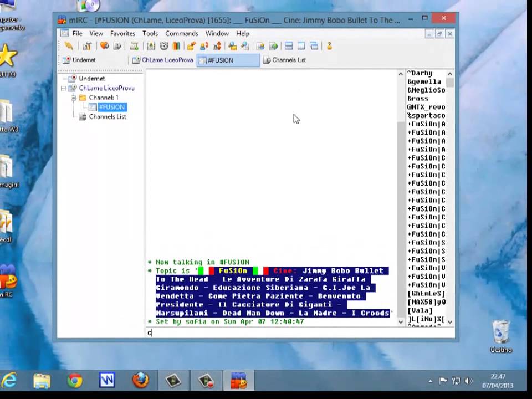The width and height of the screenshot is (532, 399).
Task: Open the DCC Options toolbar icon
Action: 217,46
